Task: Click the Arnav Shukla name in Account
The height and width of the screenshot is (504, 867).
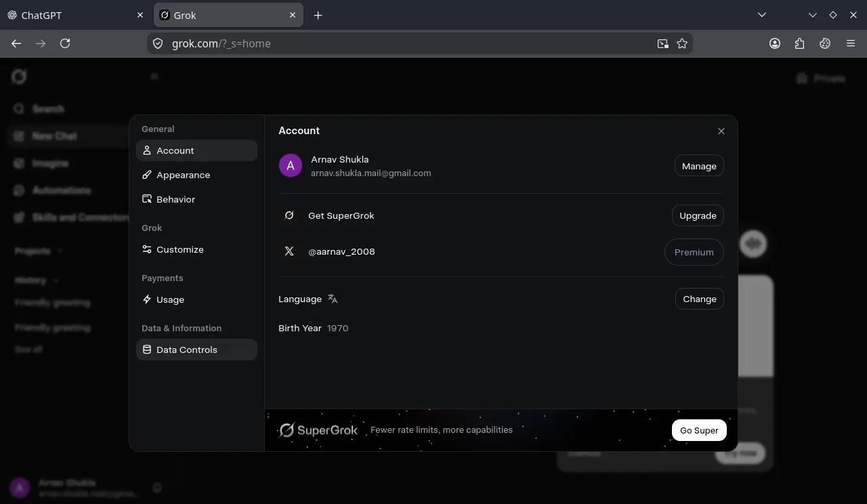Action: tap(340, 159)
